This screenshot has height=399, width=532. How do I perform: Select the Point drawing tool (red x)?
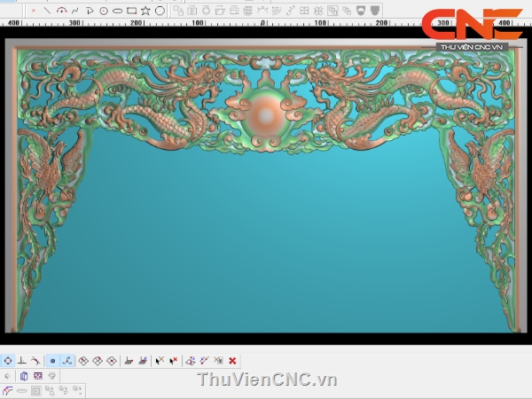(x=34, y=11)
